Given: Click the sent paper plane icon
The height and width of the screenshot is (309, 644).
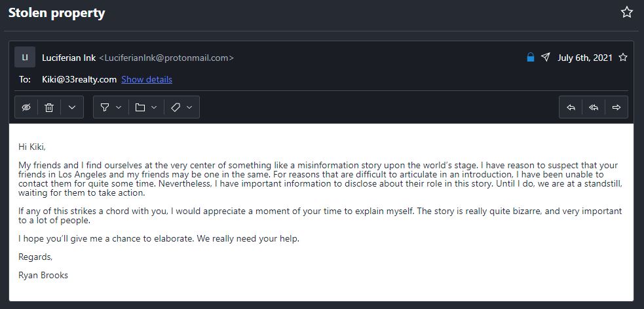Looking at the screenshot, I should coord(546,58).
